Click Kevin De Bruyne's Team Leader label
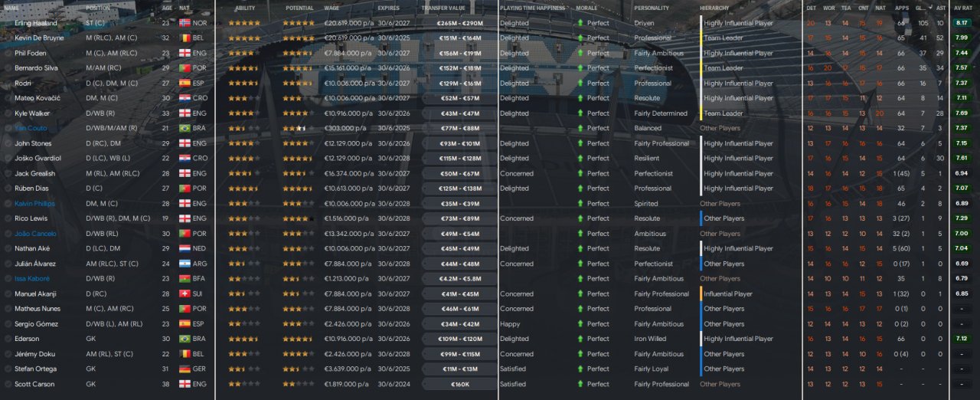Image resolution: width=980 pixels, height=400 pixels. 724,38
